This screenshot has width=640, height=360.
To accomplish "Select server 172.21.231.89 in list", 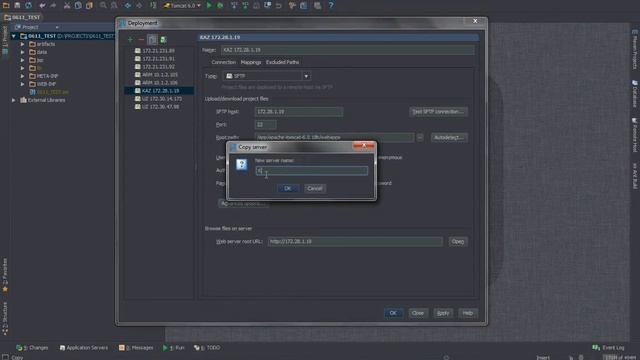I will (155, 51).
